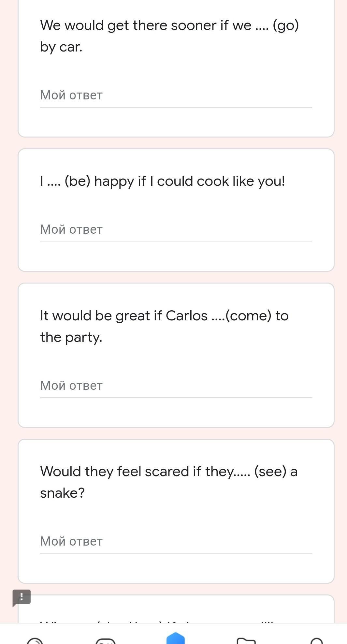Focus answer field for the car question
Image resolution: width=347 pixels, height=644 pixels.
tap(176, 96)
